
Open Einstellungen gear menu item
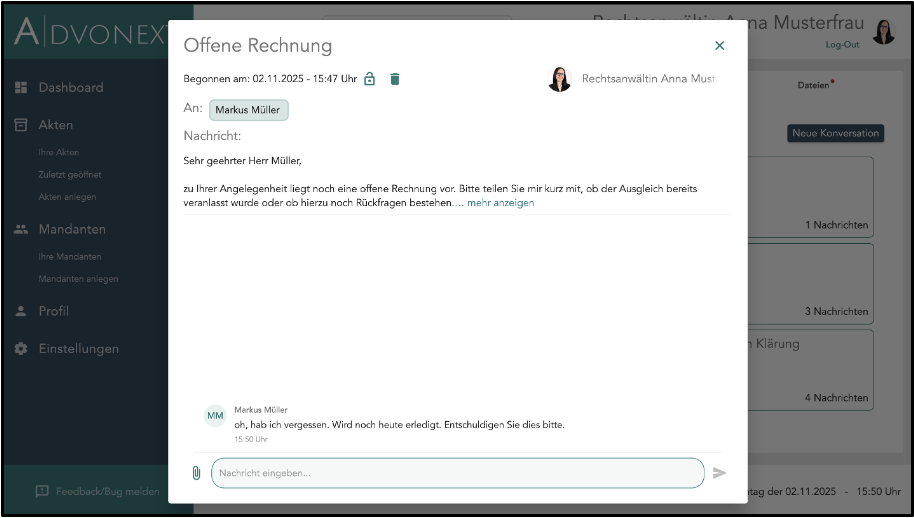(78, 349)
